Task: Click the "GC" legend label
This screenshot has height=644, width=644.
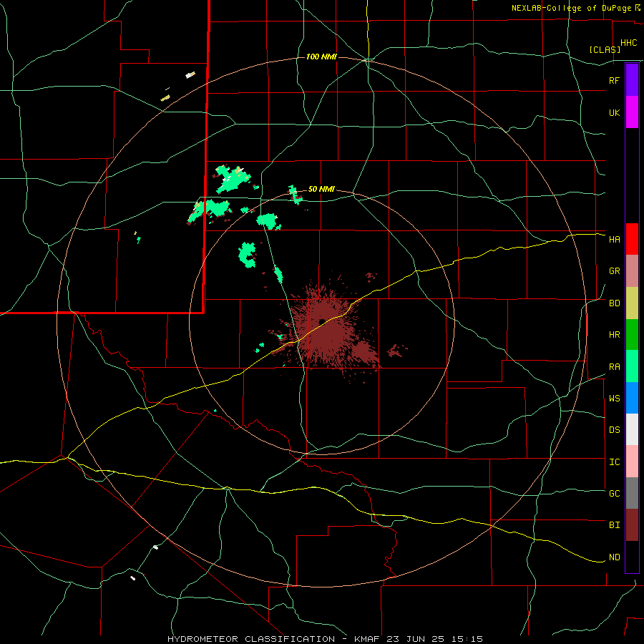Action: 614,494
